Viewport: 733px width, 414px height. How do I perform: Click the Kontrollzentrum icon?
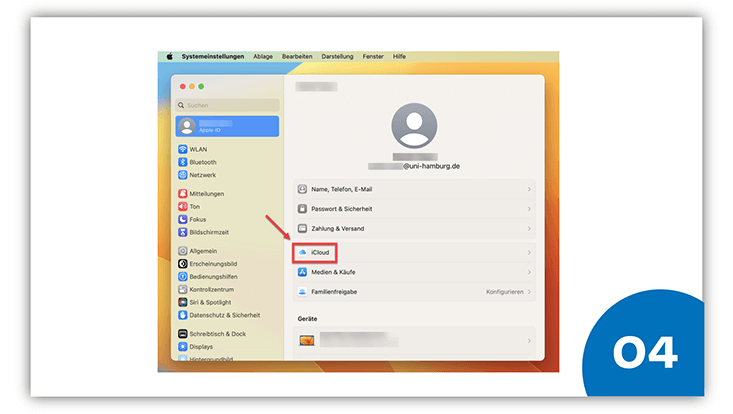[183, 289]
